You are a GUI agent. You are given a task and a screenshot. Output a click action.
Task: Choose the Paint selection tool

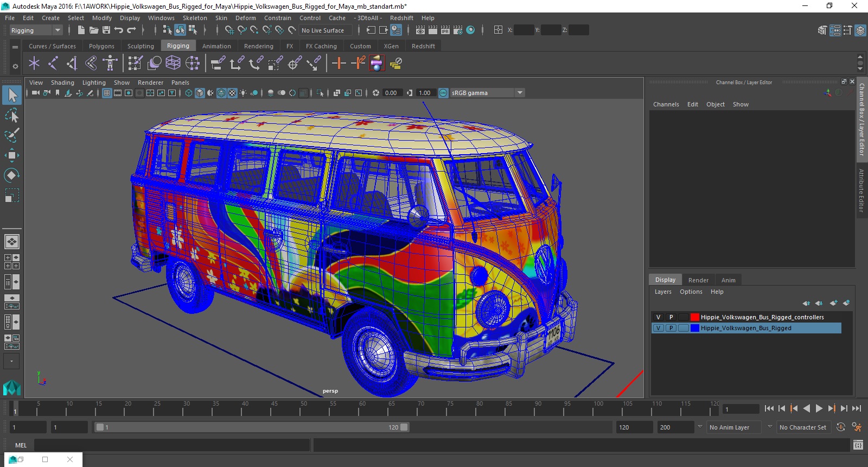click(x=11, y=135)
